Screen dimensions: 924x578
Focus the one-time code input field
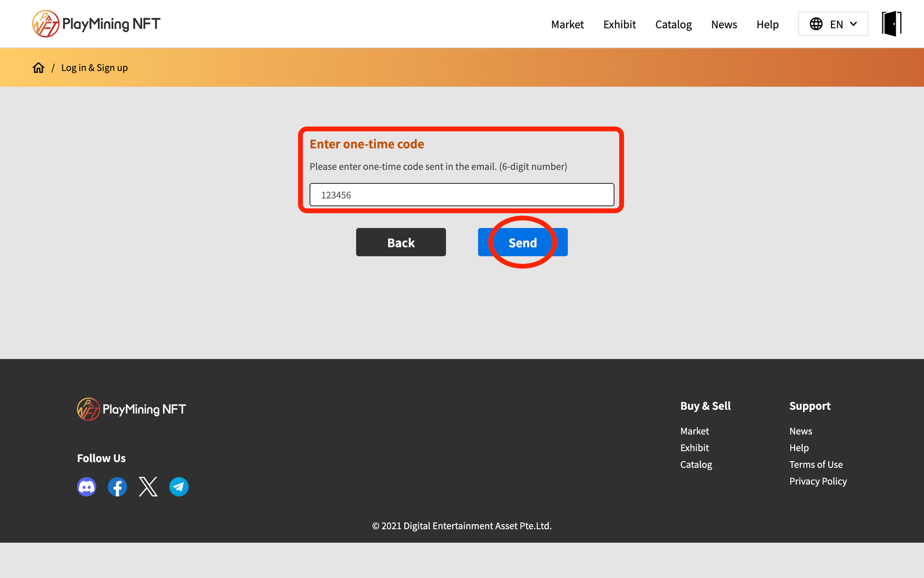[x=462, y=195]
